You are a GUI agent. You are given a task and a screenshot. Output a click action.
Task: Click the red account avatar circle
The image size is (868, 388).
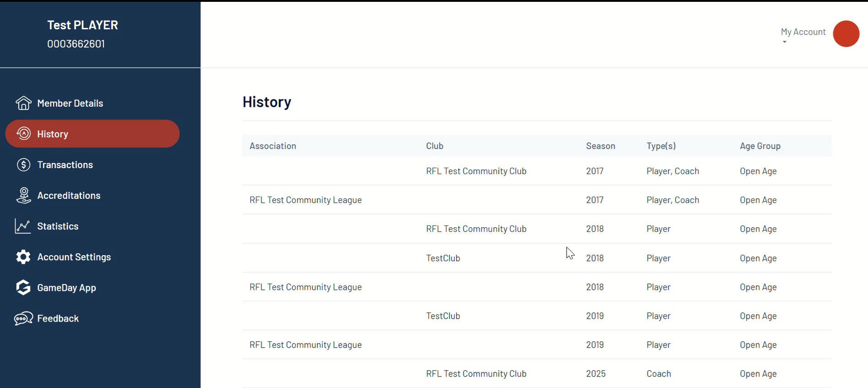click(846, 33)
